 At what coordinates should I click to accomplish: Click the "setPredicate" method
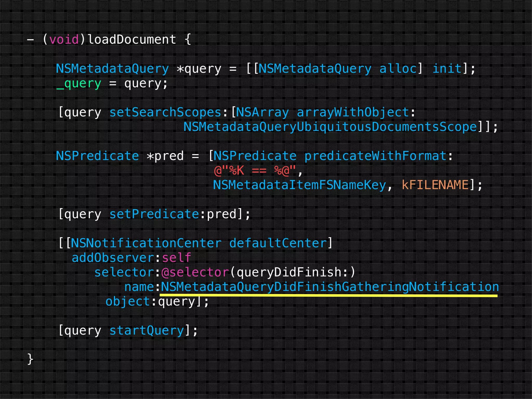tap(154, 214)
